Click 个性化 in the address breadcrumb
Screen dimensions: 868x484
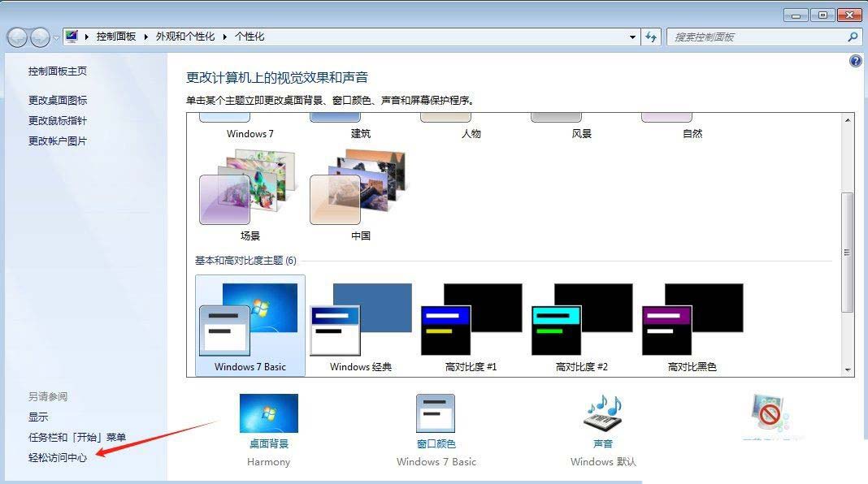point(250,37)
